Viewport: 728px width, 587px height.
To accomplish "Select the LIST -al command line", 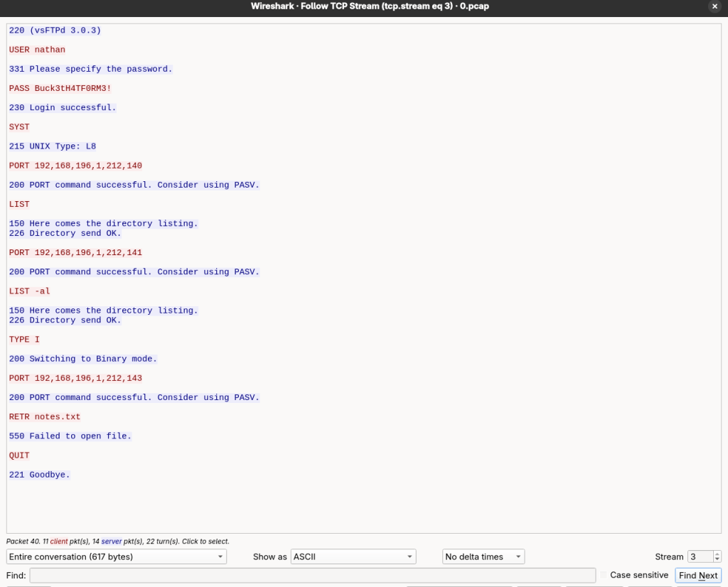I will coord(30,291).
